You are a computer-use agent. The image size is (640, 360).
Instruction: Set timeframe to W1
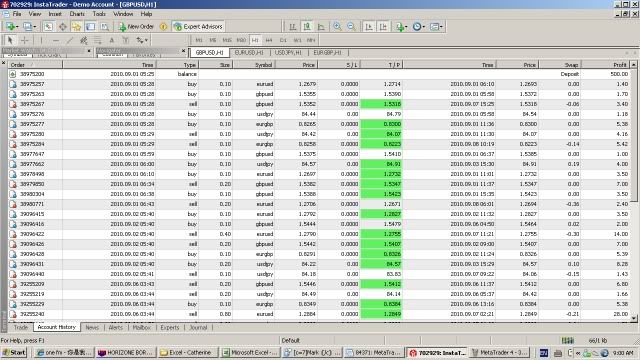(297, 40)
